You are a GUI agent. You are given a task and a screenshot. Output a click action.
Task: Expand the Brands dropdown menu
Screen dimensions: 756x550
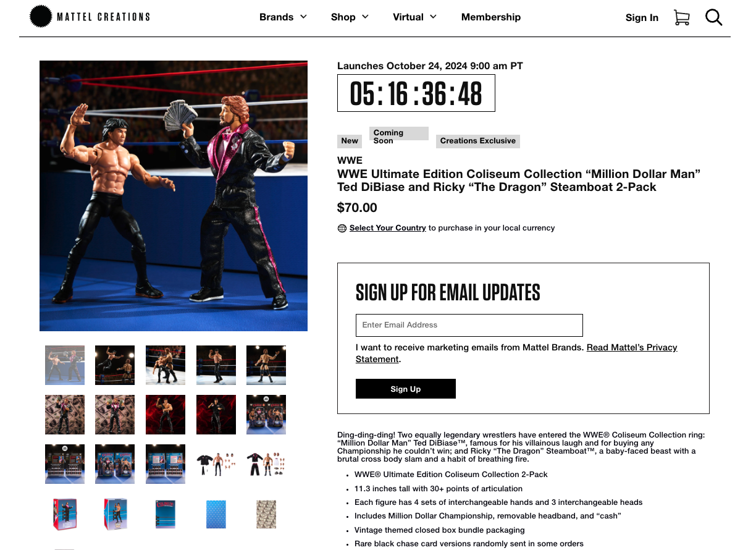point(283,17)
